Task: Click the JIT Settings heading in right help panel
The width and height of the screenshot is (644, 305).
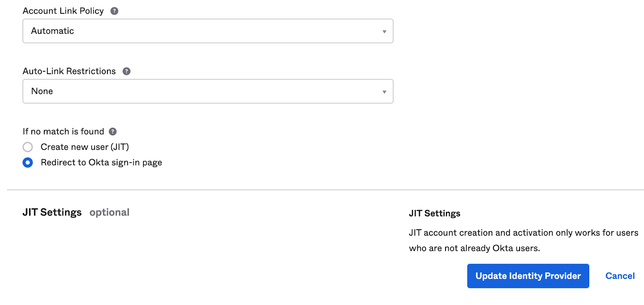Action: (434, 214)
